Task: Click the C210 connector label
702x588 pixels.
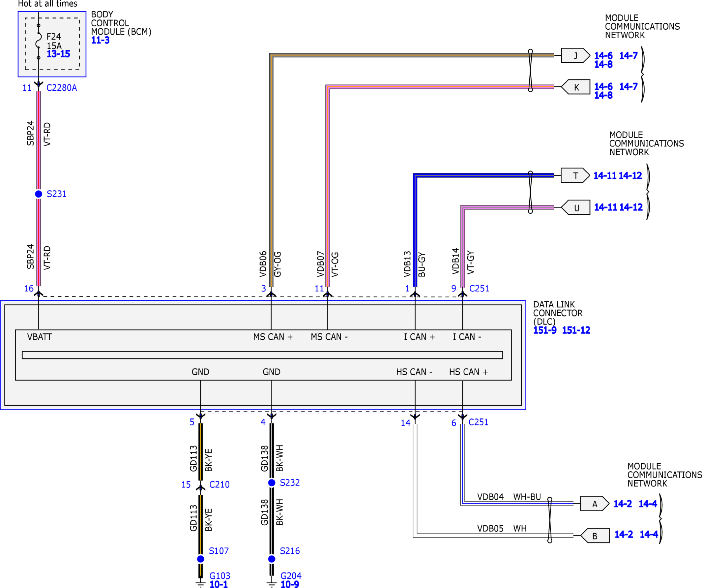Action: point(219,485)
